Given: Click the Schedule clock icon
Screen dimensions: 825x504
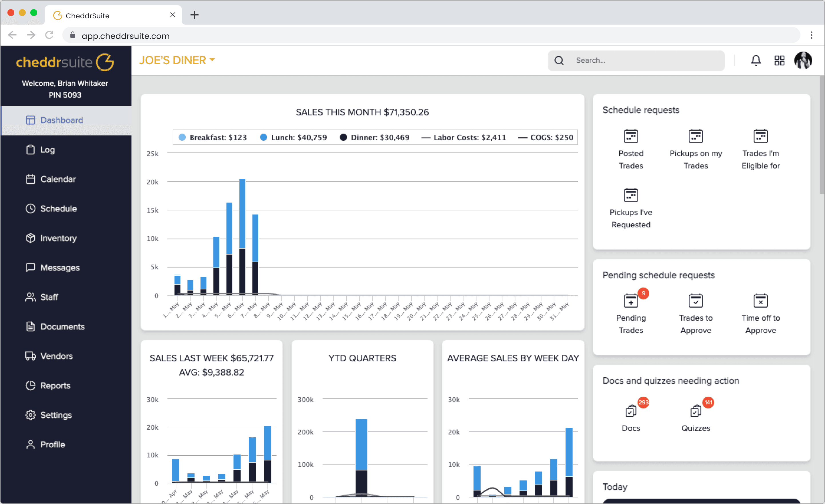Looking at the screenshot, I should (31, 208).
